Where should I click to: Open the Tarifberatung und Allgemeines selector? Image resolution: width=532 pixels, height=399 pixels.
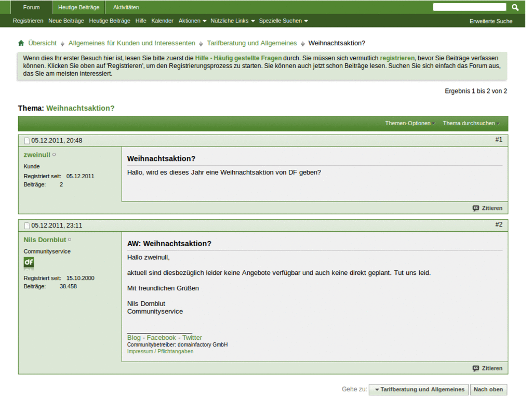click(x=418, y=389)
